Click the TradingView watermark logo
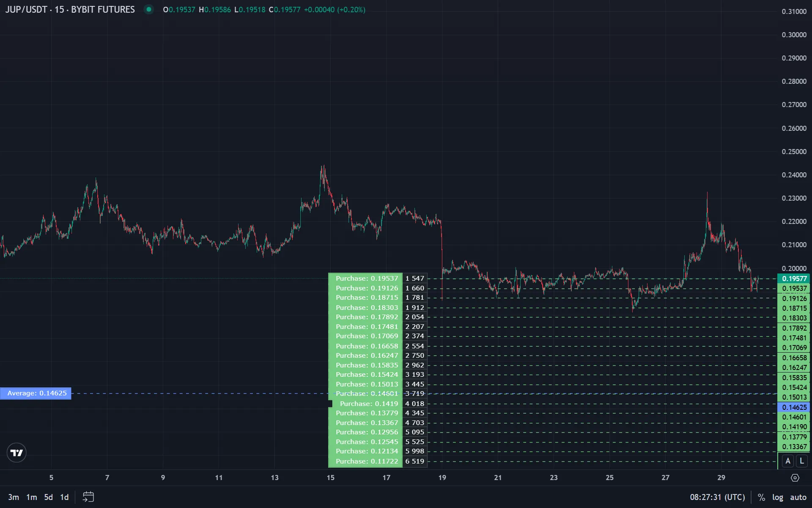This screenshot has width=812, height=508. [16, 453]
